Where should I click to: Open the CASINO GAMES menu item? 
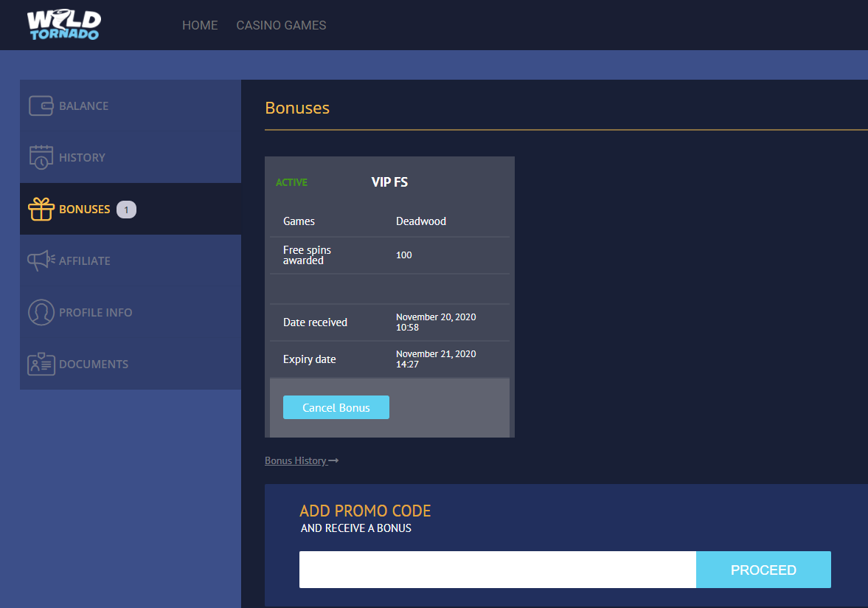pyautogui.click(x=281, y=25)
